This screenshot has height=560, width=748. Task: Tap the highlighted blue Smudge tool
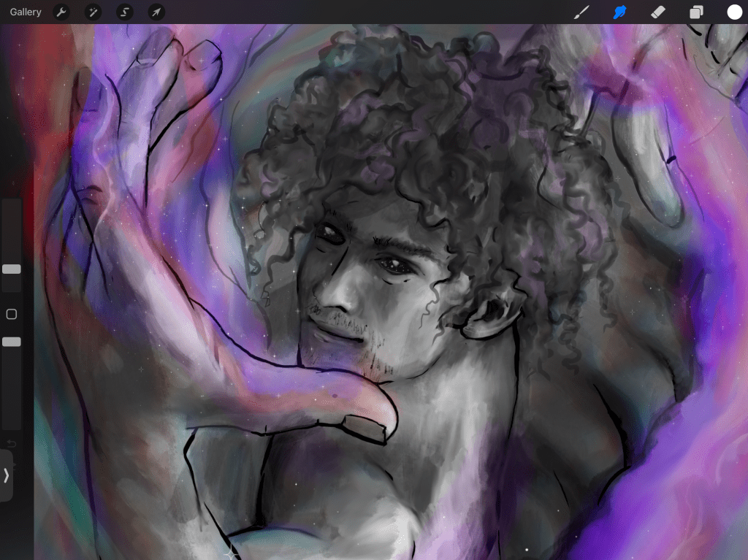click(x=619, y=12)
